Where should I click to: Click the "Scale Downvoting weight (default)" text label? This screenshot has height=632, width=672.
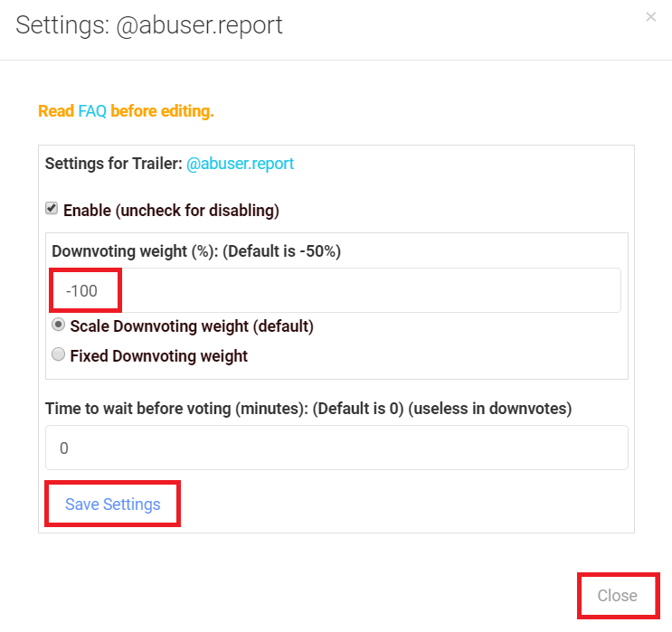[192, 325]
